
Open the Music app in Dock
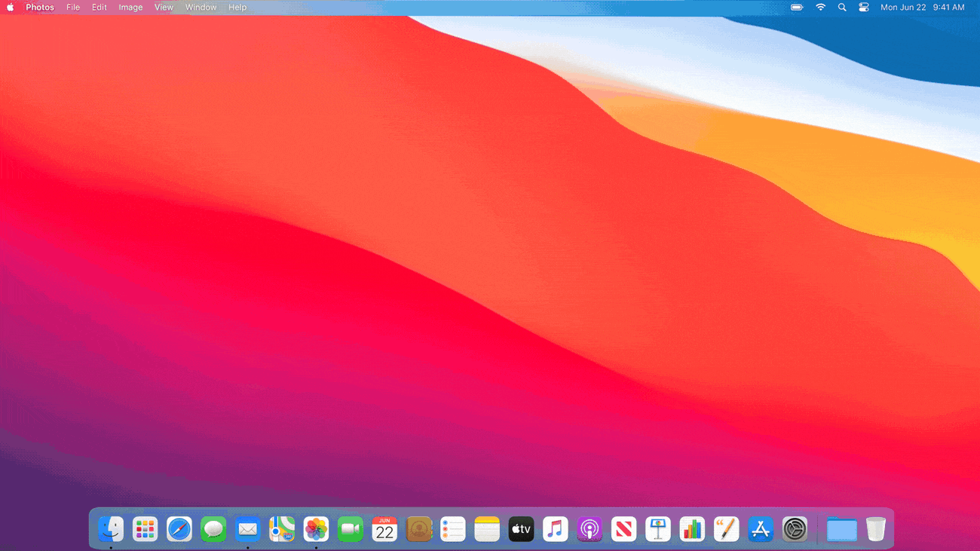pyautogui.click(x=556, y=529)
